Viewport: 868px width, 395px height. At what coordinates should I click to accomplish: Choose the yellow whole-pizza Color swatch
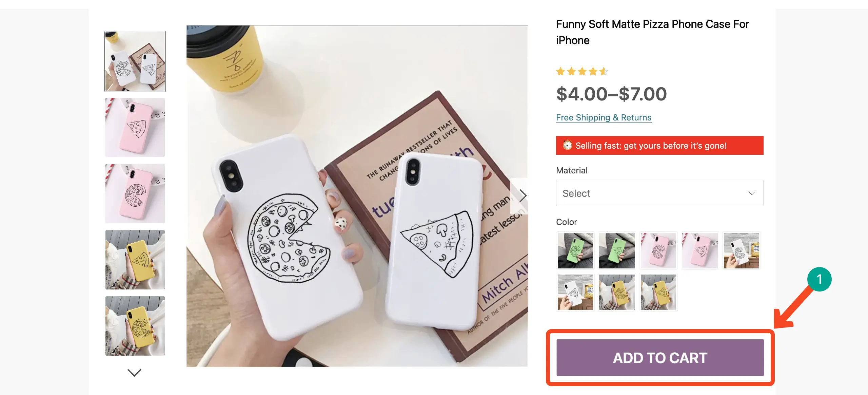(617, 292)
